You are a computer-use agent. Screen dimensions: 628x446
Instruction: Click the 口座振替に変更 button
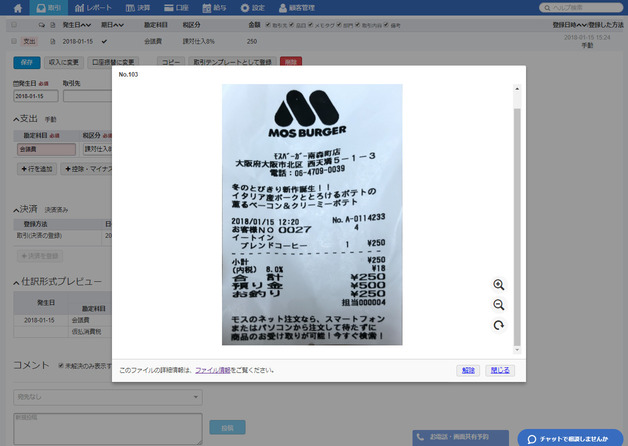[x=113, y=62]
